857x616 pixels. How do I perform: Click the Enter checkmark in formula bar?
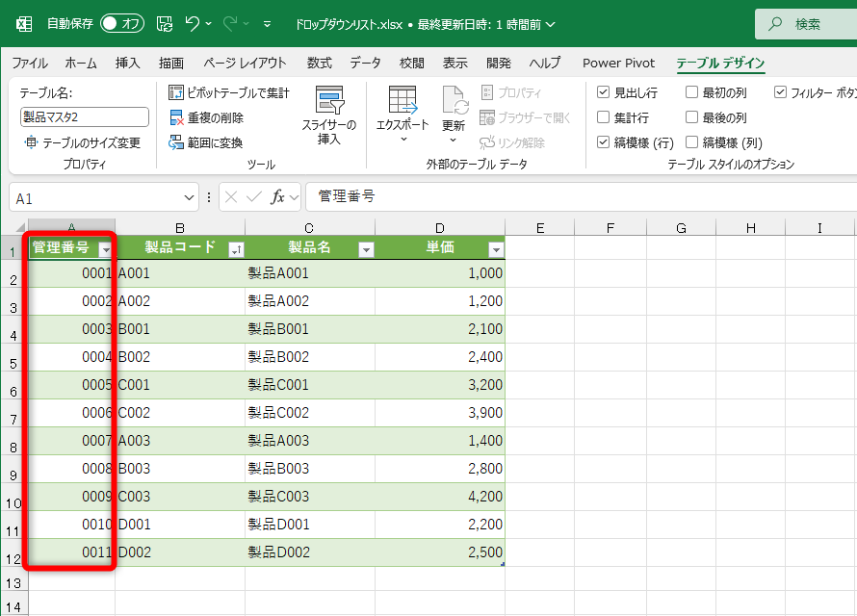253,196
